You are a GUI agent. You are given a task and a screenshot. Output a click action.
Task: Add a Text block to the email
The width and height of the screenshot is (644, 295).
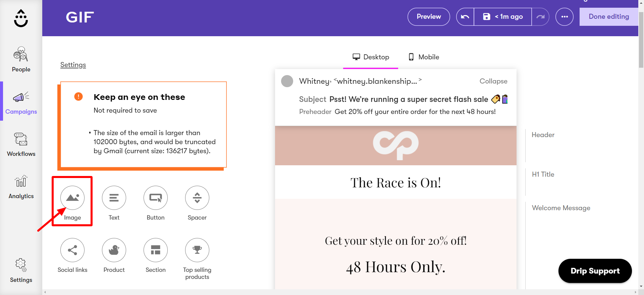click(114, 198)
